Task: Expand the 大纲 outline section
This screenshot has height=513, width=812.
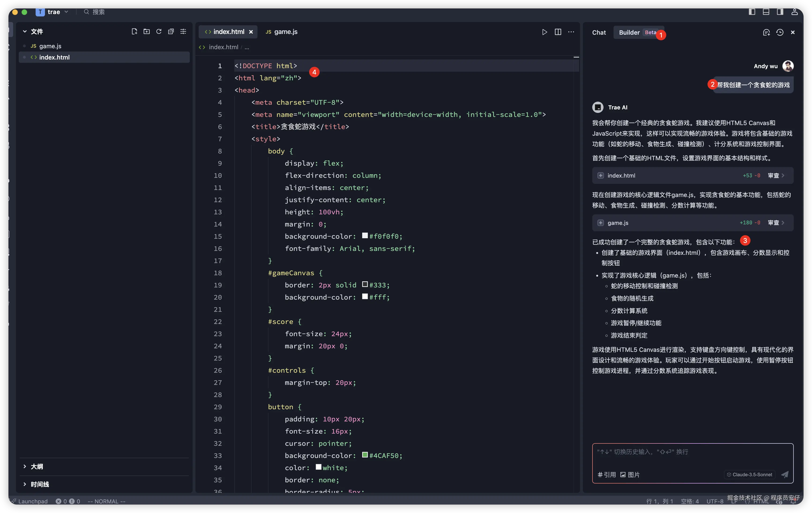Action: coord(36,466)
